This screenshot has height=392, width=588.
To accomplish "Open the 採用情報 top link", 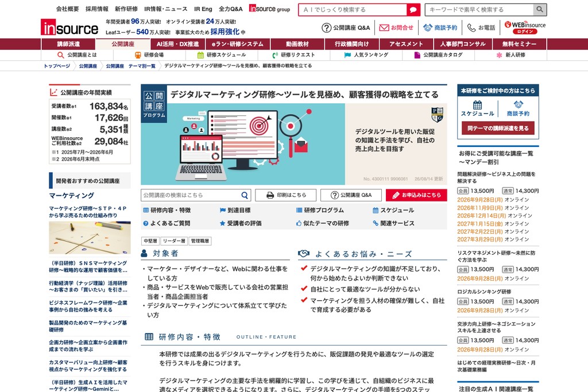I will point(96,9).
